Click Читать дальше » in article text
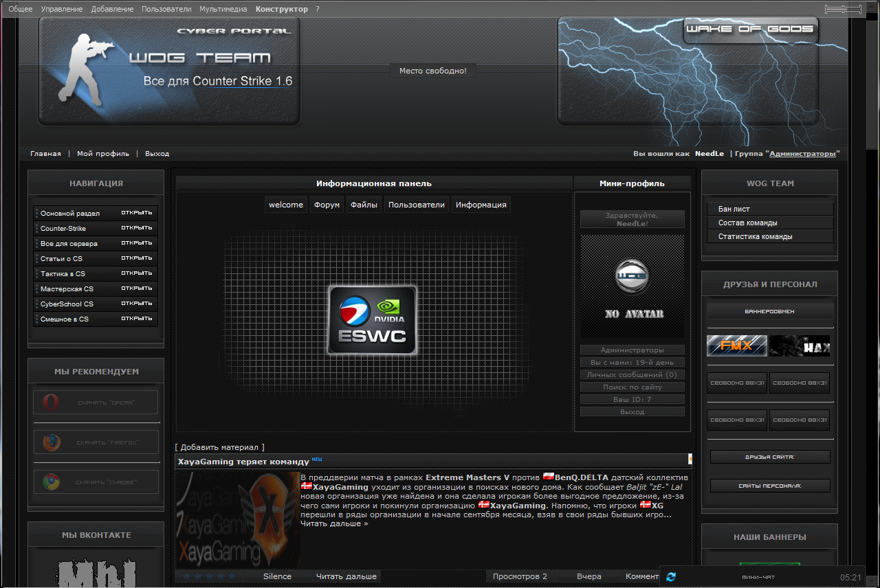Viewport: 880px width, 588px height. coord(334,523)
